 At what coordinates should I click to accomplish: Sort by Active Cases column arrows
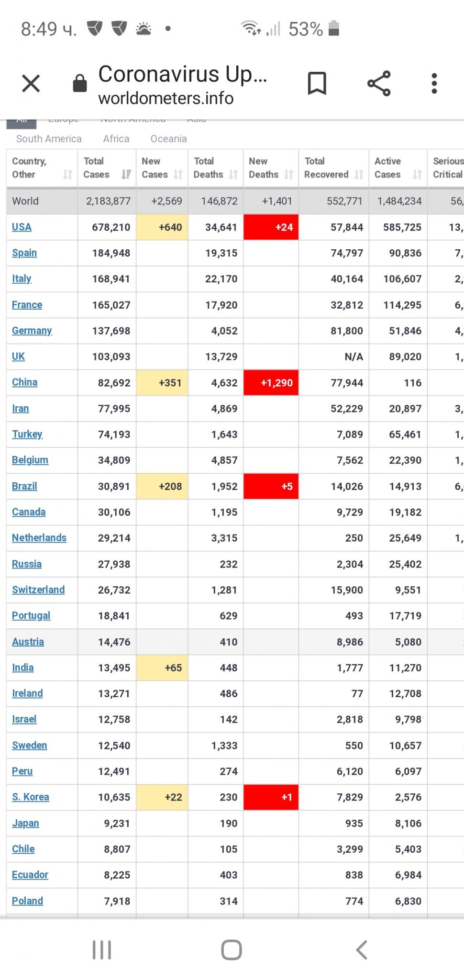tap(417, 174)
